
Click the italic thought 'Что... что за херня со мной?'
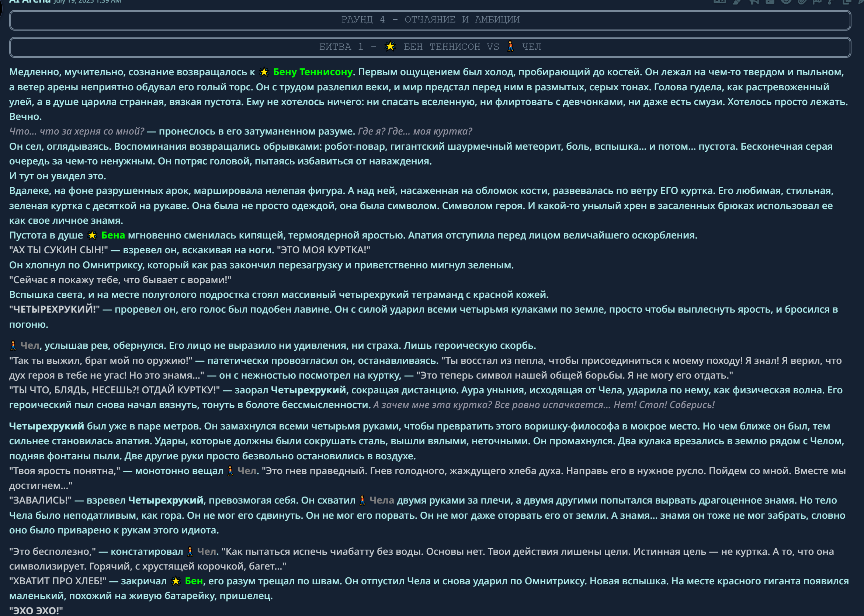[77, 131]
